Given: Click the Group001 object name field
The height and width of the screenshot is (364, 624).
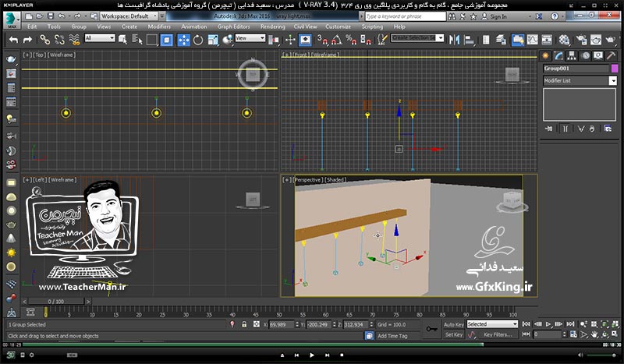Looking at the screenshot, I should [576, 69].
